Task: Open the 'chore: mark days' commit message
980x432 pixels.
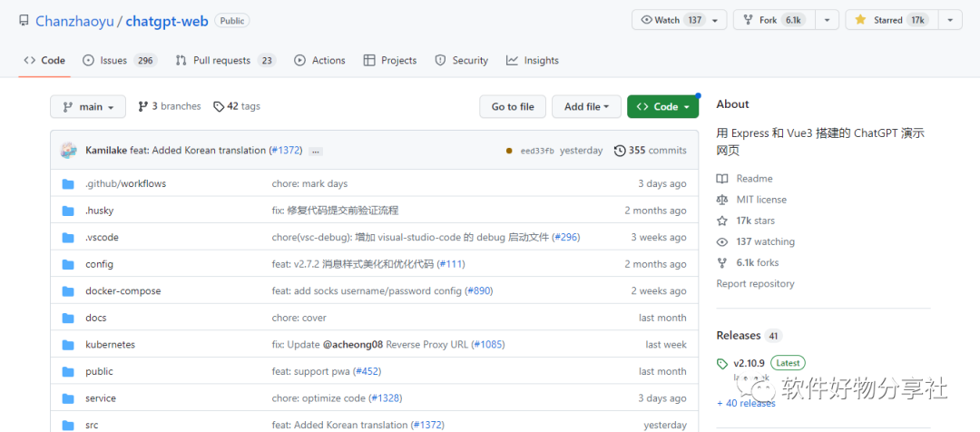Action: tap(309, 184)
